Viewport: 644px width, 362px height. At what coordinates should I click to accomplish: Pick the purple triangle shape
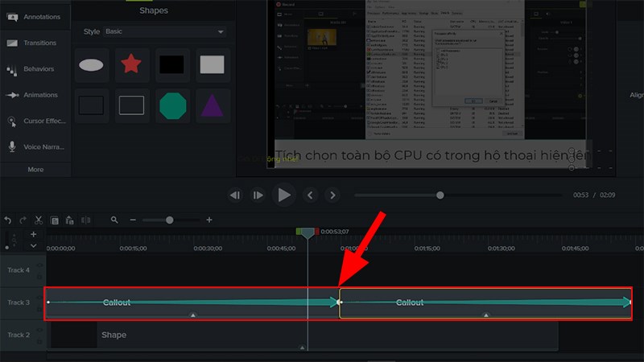(x=213, y=106)
